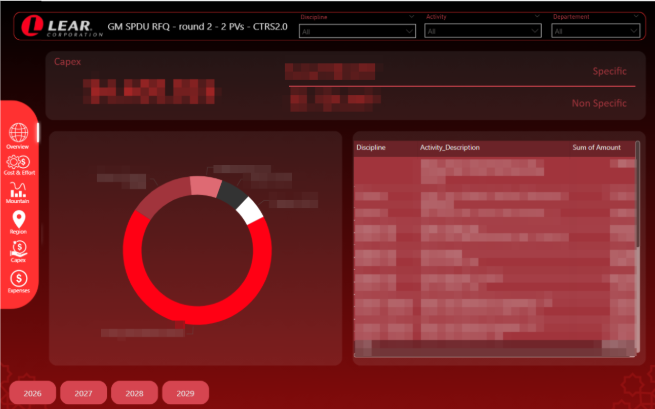Click the chevron above Departement slicer
The height and width of the screenshot is (409, 655).
(636, 17)
